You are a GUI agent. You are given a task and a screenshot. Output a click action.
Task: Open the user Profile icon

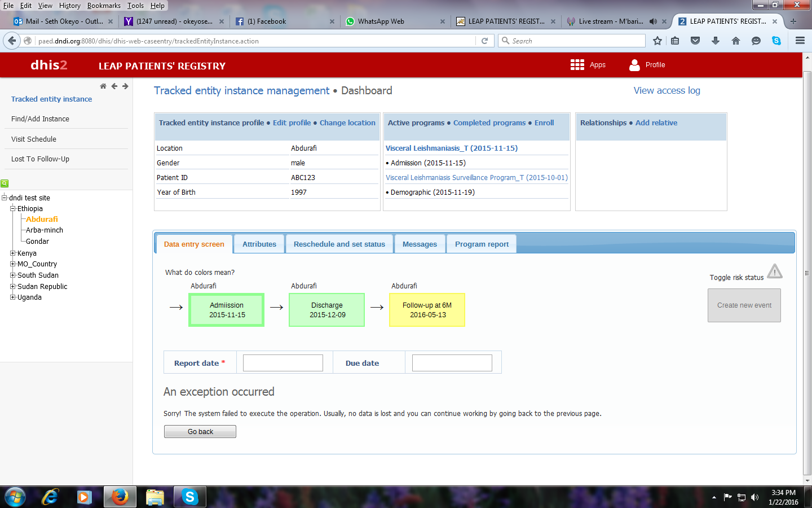[x=634, y=65]
